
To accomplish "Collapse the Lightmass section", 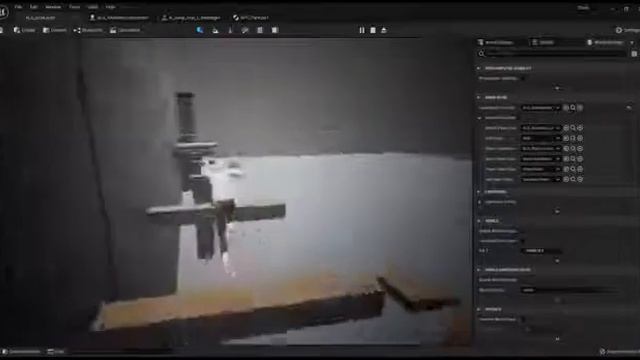I will coord(478,192).
